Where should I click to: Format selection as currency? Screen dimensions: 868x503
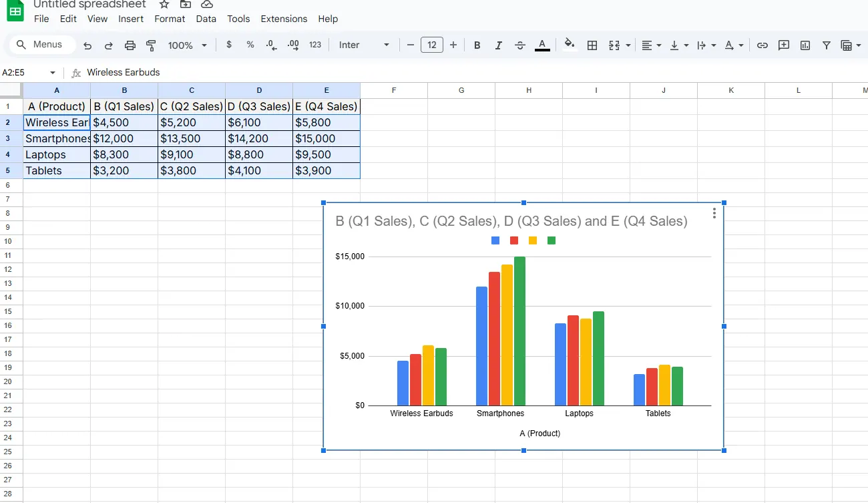(229, 45)
